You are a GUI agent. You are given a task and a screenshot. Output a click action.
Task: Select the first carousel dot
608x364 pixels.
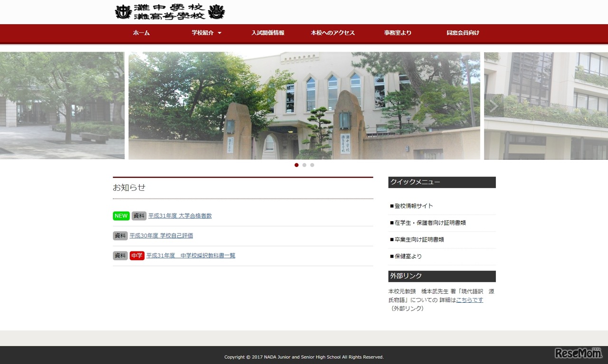coord(296,165)
